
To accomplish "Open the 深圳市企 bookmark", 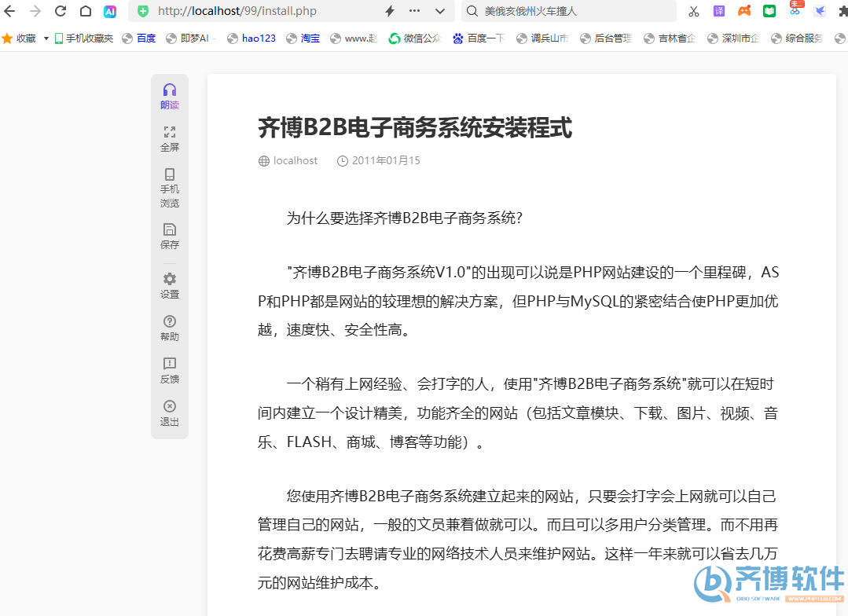I will tap(733, 38).
